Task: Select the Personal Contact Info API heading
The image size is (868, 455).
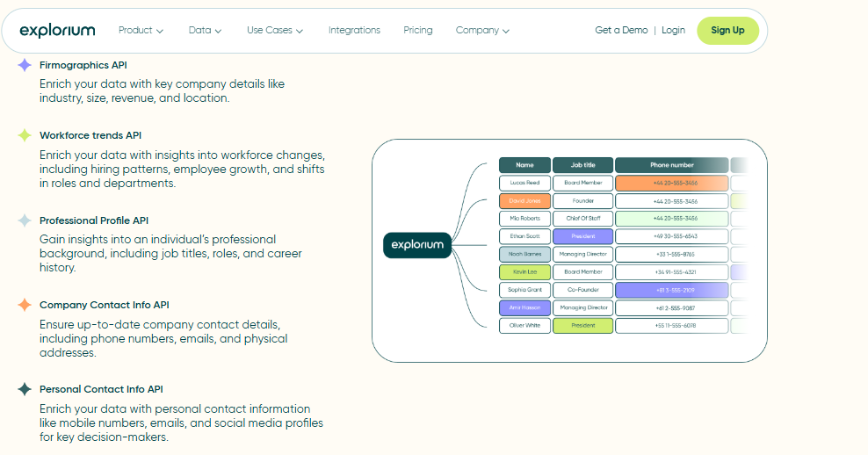Action: [x=101, y=389]
